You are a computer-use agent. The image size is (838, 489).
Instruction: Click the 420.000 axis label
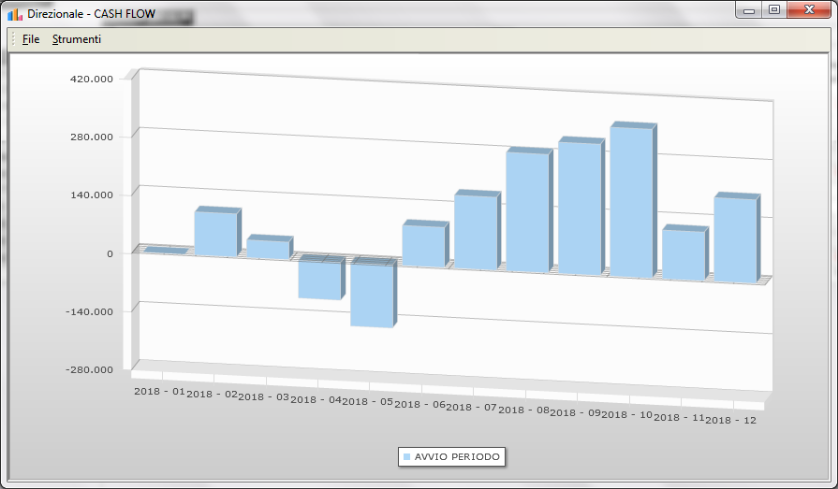tap(91, 79)
